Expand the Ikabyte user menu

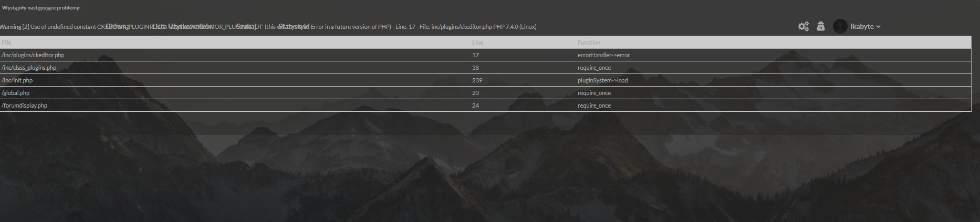click(x=866, y=26)
